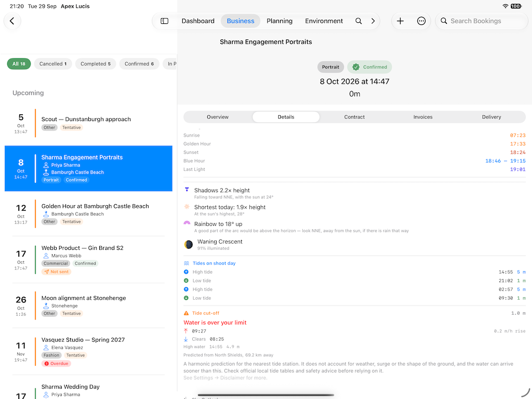Open the Contract segment

point(354,117)
